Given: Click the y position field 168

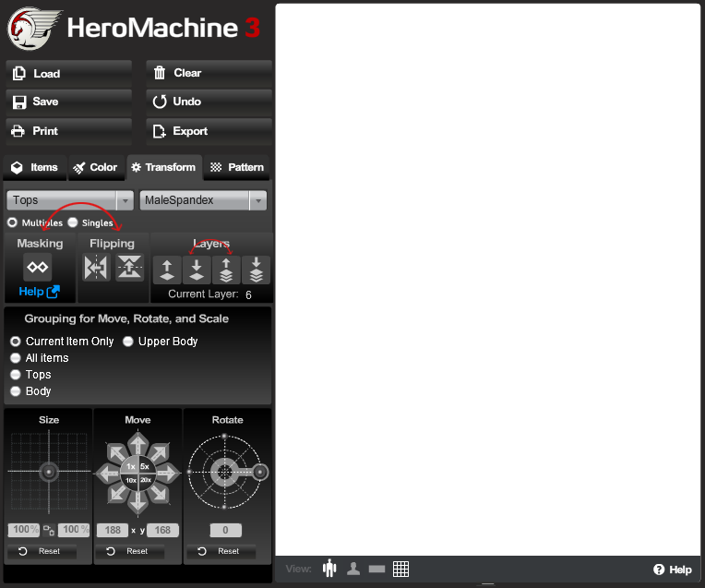Looking at the screenshot, I should click(162, 530).
